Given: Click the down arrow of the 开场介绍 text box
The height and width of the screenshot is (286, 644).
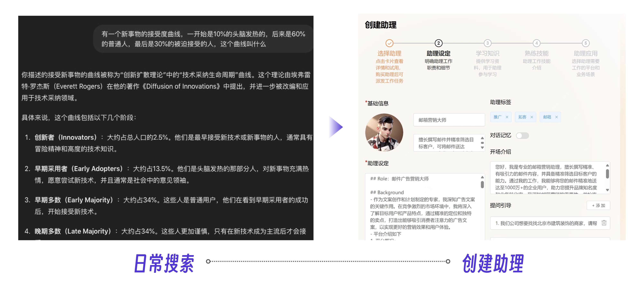Looking at the screenshot, I should coord(607,190).
